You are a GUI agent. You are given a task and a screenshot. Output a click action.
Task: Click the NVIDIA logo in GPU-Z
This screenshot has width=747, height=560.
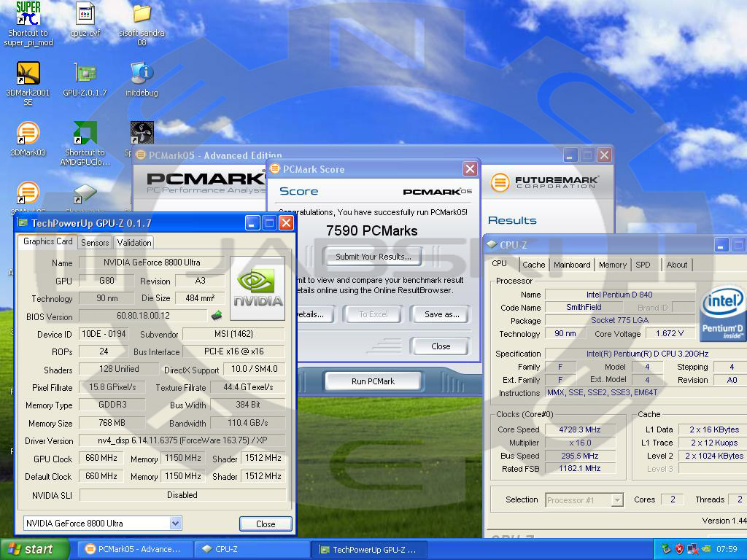(258, 288)
